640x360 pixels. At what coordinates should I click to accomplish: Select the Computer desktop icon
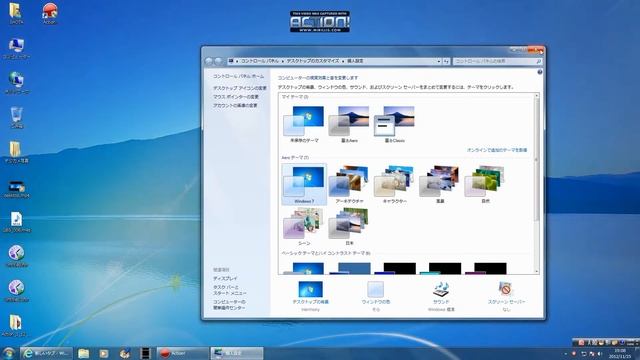pos(16,48)
